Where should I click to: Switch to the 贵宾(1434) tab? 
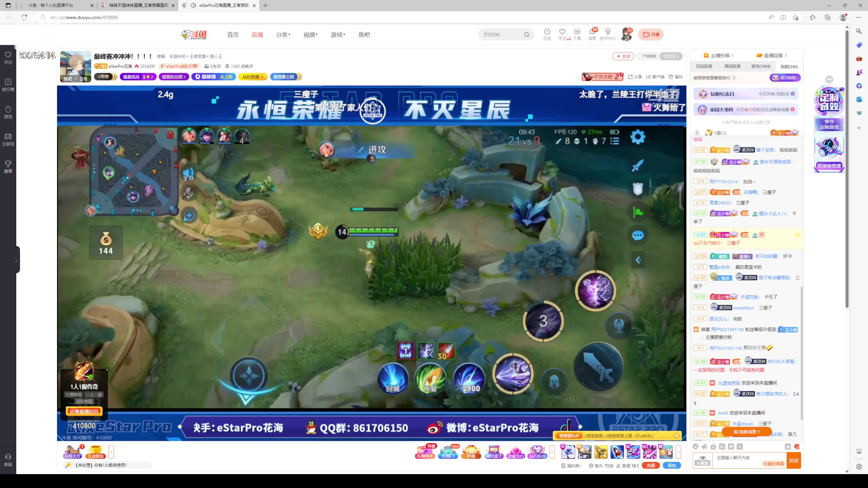coord(761,66)
